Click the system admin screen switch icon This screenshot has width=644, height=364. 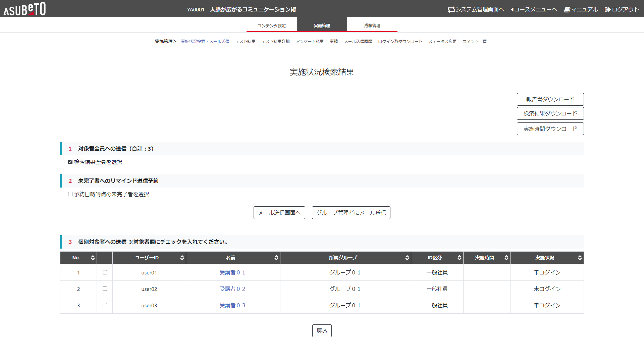(451, 9)
